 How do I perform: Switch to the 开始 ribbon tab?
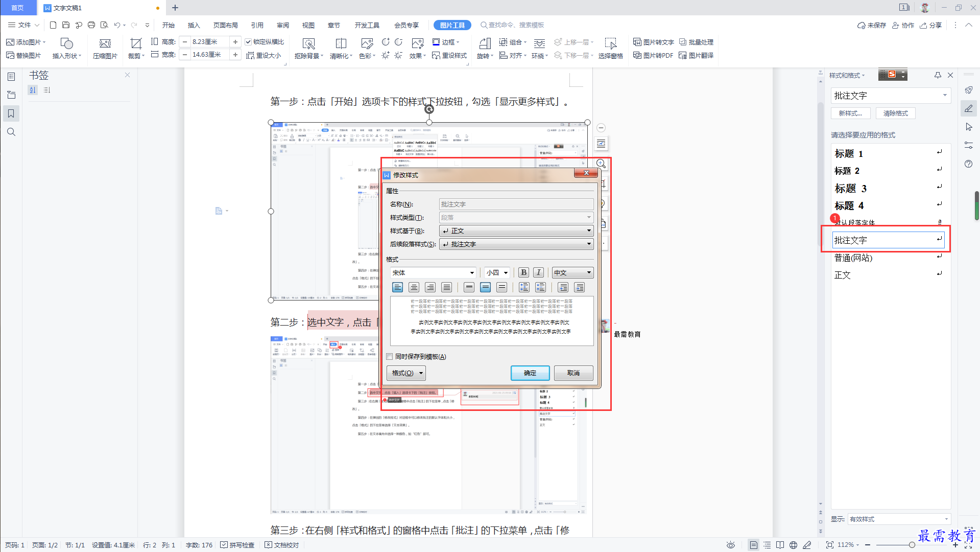(169, 25)
